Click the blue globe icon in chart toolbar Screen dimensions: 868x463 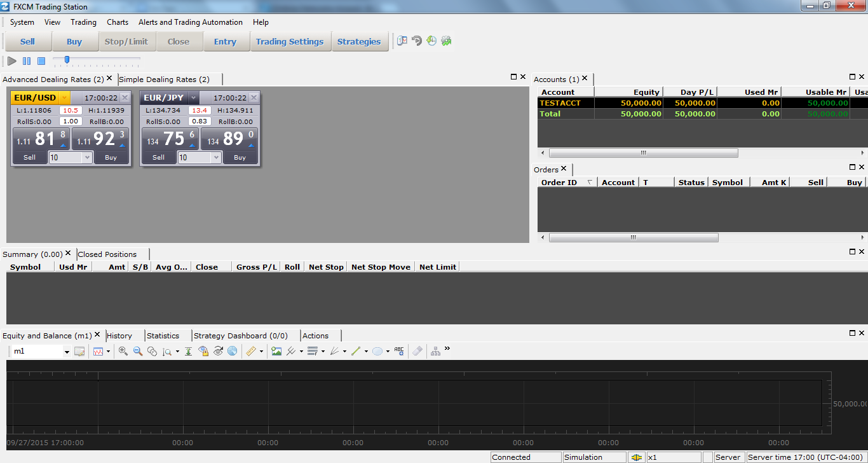point(233,351)
